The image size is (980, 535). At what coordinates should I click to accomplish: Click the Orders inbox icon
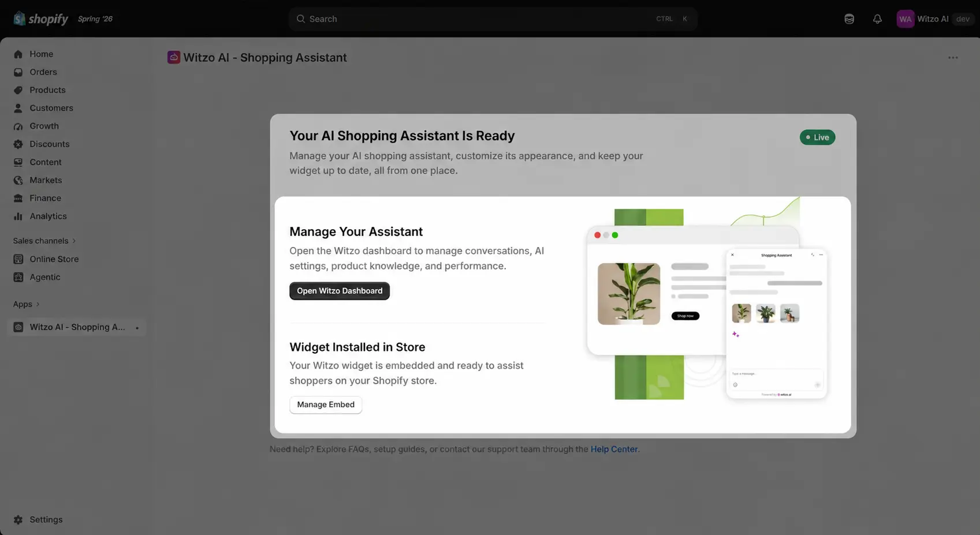pos(18,72)
